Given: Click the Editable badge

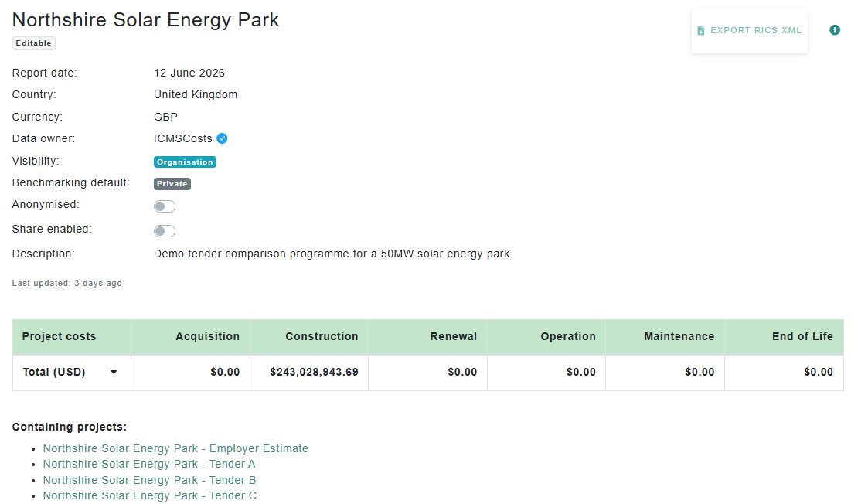Looking at the screenshot, I should (34, 43).
